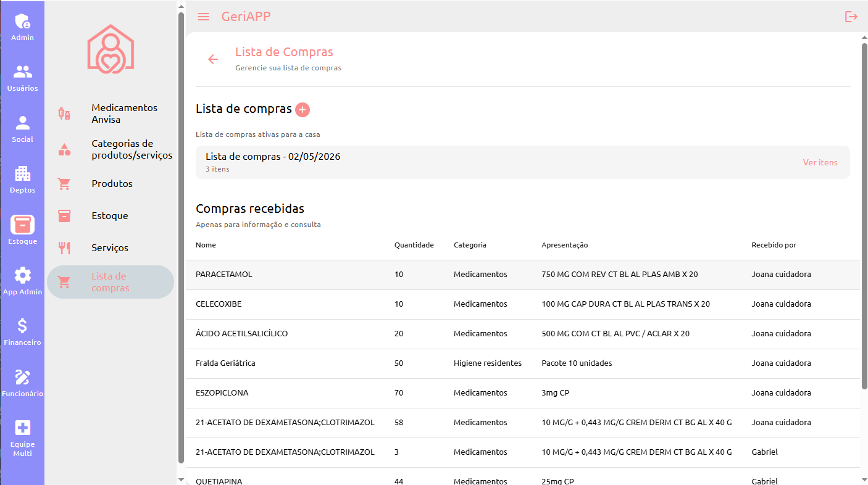Click the quantity 70 cell
The width and height of the screenshot is (868, 485).
pos(399,393)
